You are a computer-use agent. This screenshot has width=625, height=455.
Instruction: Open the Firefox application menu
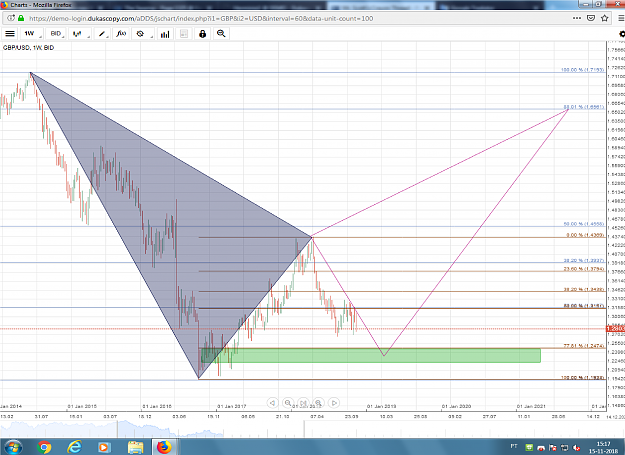[x=621, y=18]
